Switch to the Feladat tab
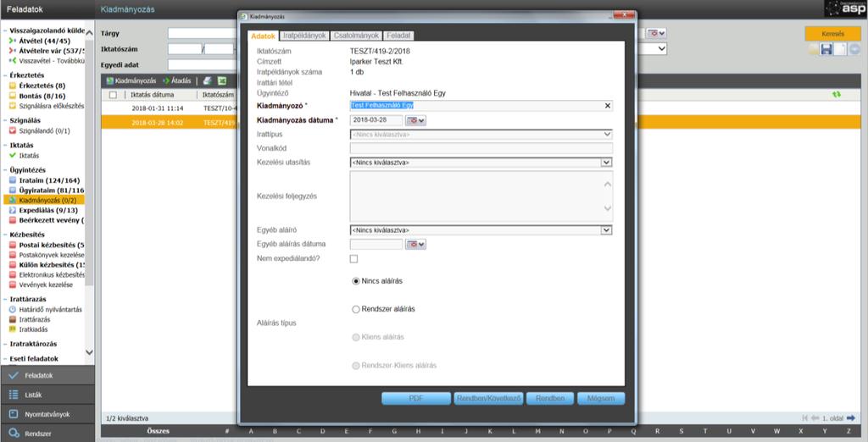868x442 pixels. [x=398, y=36]
